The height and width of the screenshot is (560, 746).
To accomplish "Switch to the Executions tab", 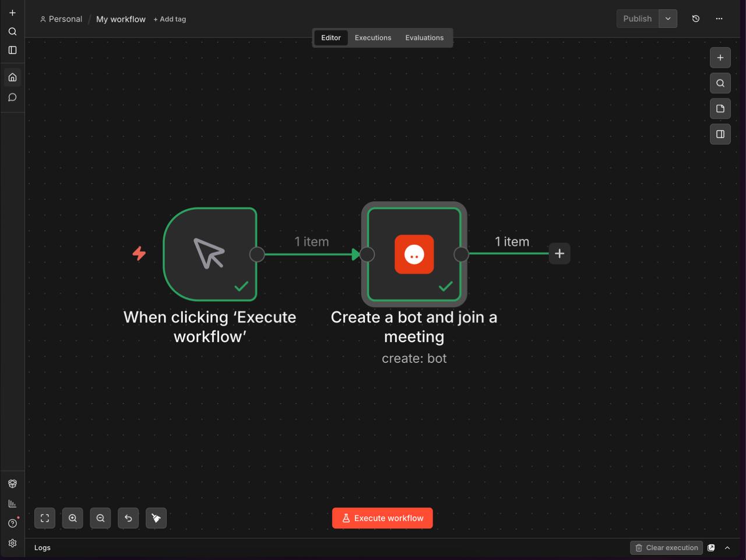I will click(x=373, y=38).
